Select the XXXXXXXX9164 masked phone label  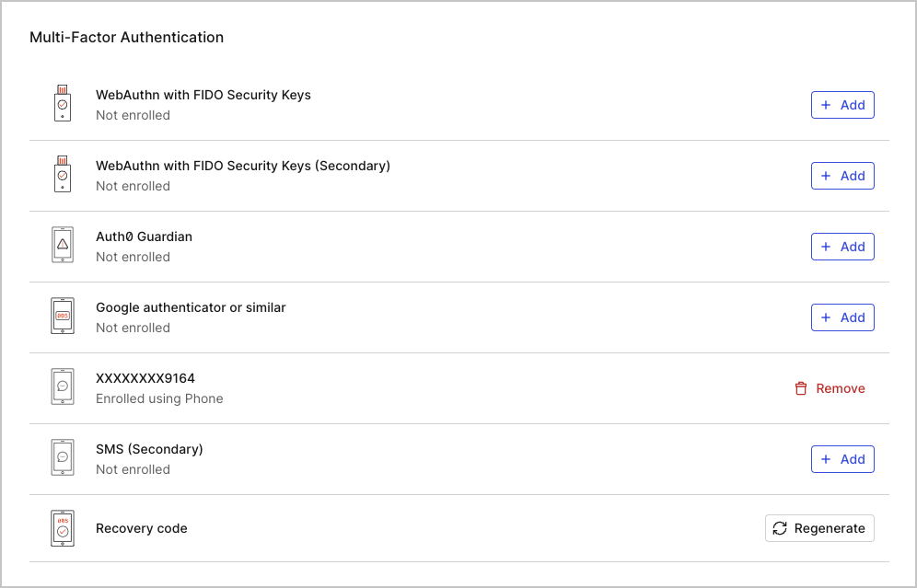pos(147,377)
